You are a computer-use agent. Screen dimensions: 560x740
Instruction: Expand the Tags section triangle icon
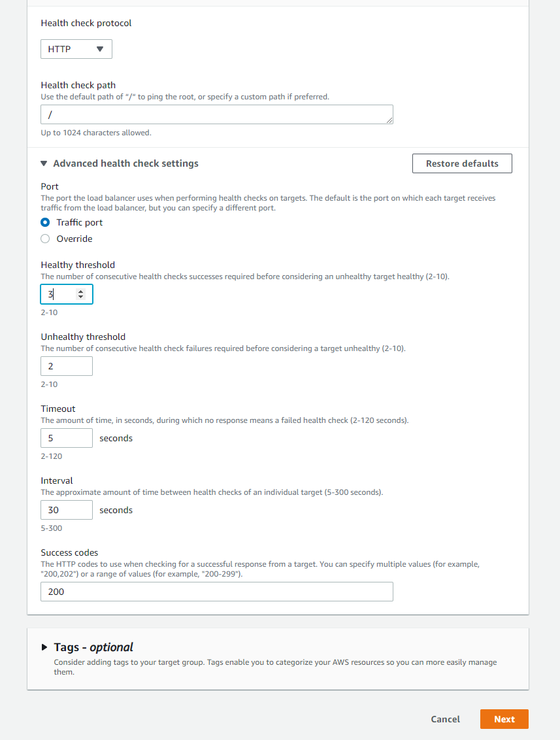[x=44, y=647]
